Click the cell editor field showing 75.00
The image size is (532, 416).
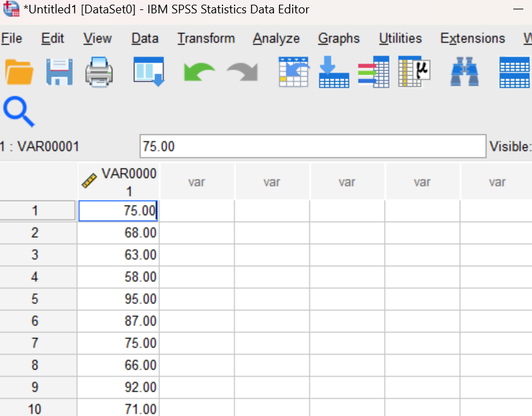313,146
